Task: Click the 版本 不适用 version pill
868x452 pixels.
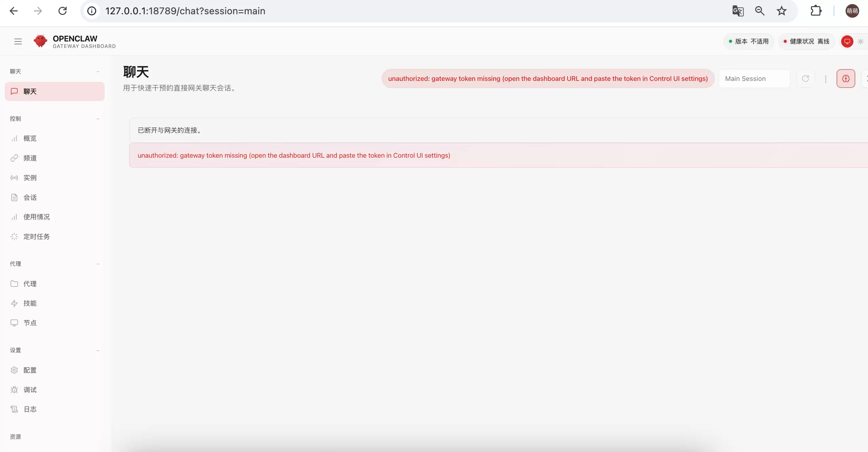Action: click(x=748, y=41)
